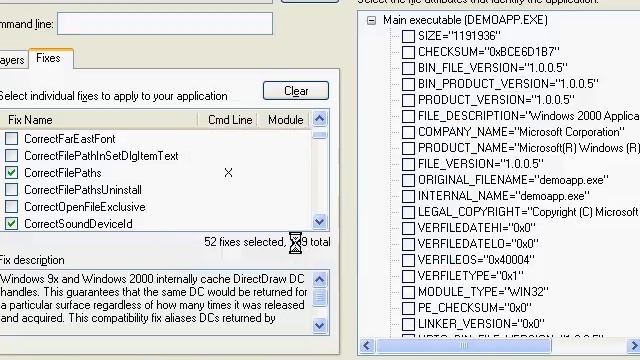The image size is (640, 360).
Task: Enable the LINKER_VERSION="0x0" checkbox
Action: (x=408, y=324)
